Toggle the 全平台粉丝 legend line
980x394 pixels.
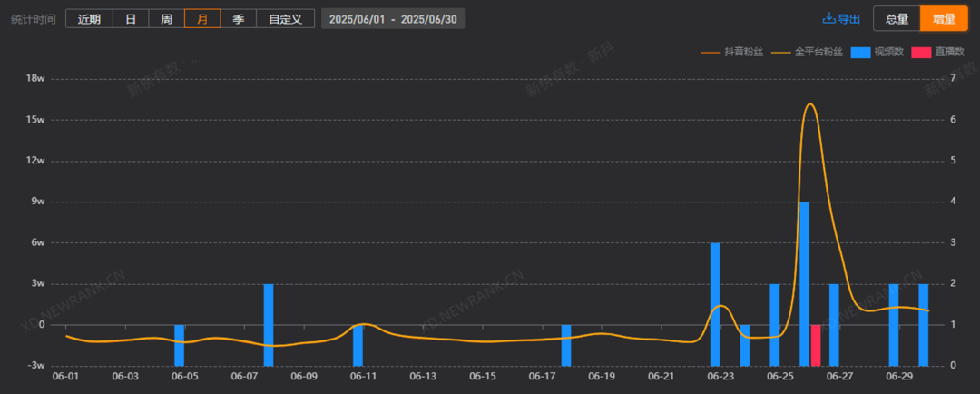808,53
